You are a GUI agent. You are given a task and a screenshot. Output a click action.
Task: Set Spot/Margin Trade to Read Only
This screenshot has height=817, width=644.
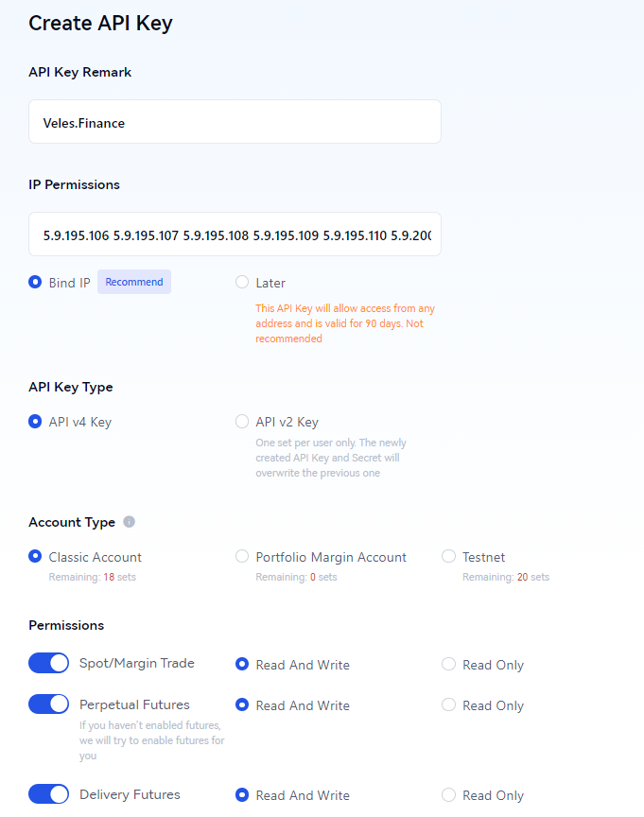(448, 665)
